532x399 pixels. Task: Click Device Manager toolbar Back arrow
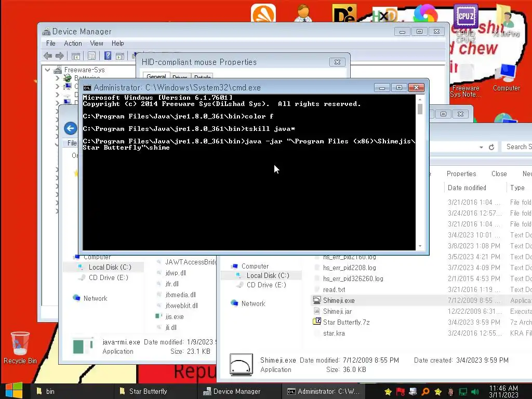click(48, 56)
